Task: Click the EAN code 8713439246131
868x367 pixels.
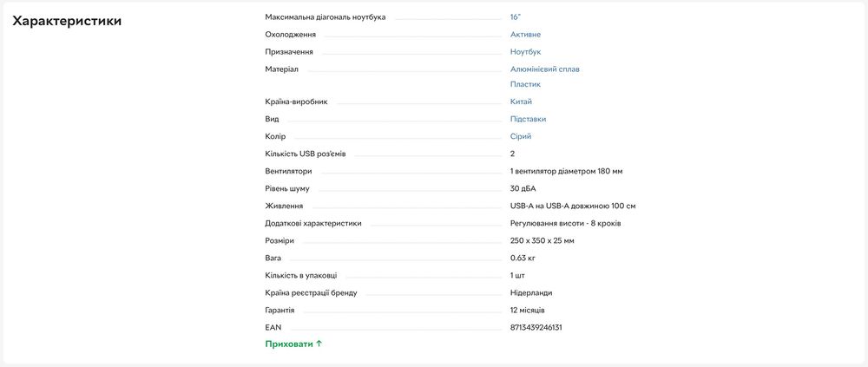Action: [x=536, y=328]
